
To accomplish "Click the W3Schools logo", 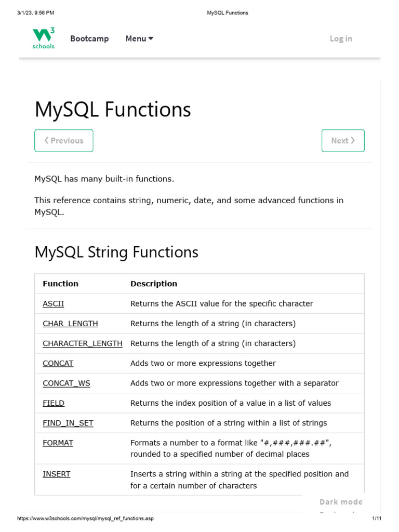I will tap(44, 38).
